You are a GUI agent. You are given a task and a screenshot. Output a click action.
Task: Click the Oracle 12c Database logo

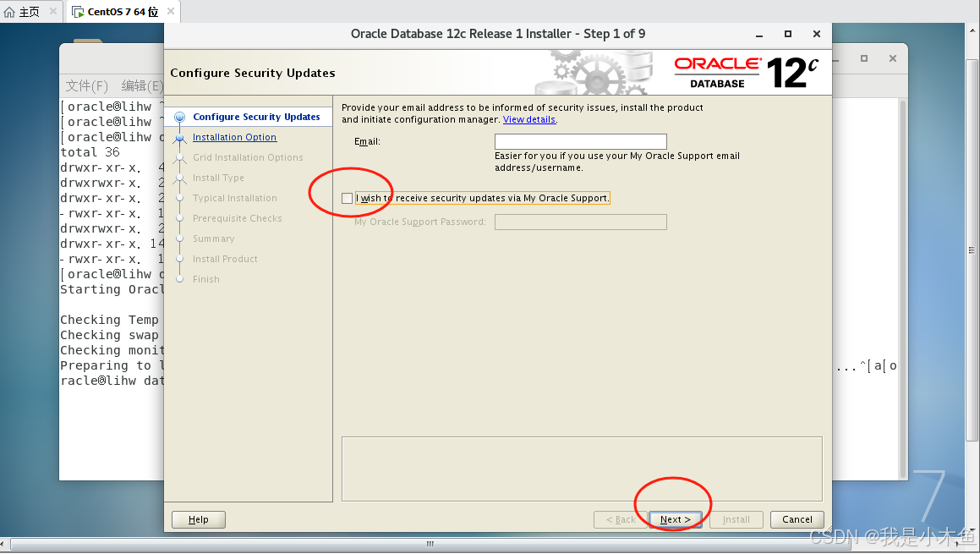[x=747, y=73]
